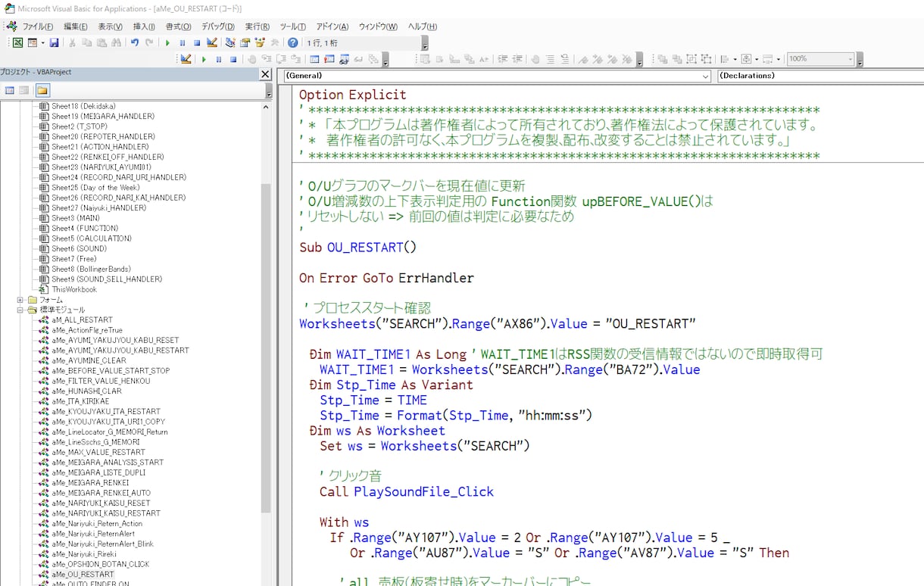Collapse the 標準モジュール folder node
This screenshot has height=586, width=924.
(x=20, y=310)
